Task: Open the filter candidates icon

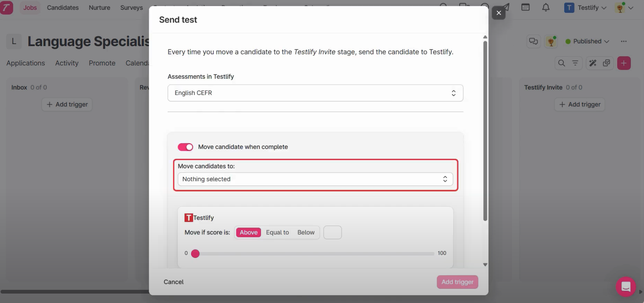Action: (x=575, y=63)
